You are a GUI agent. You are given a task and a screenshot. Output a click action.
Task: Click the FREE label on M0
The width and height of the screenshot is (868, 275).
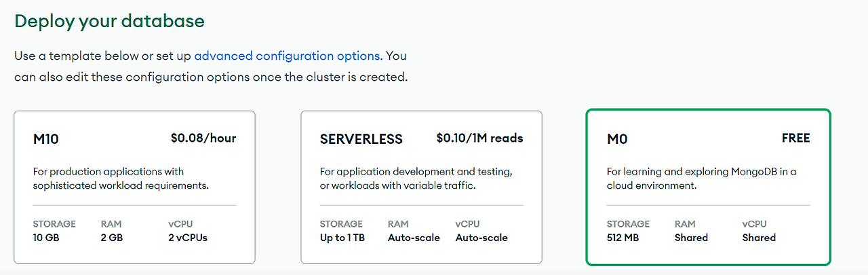point(796,138)
